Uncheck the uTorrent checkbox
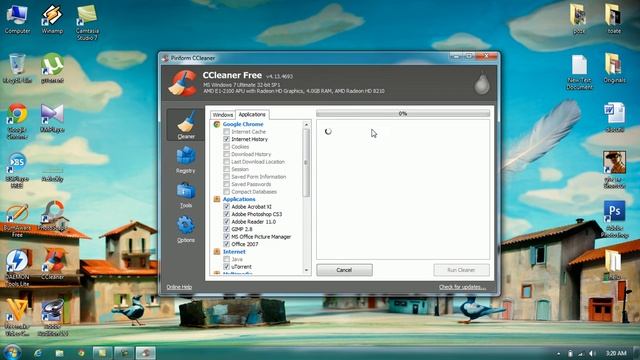 click(227, 267)
